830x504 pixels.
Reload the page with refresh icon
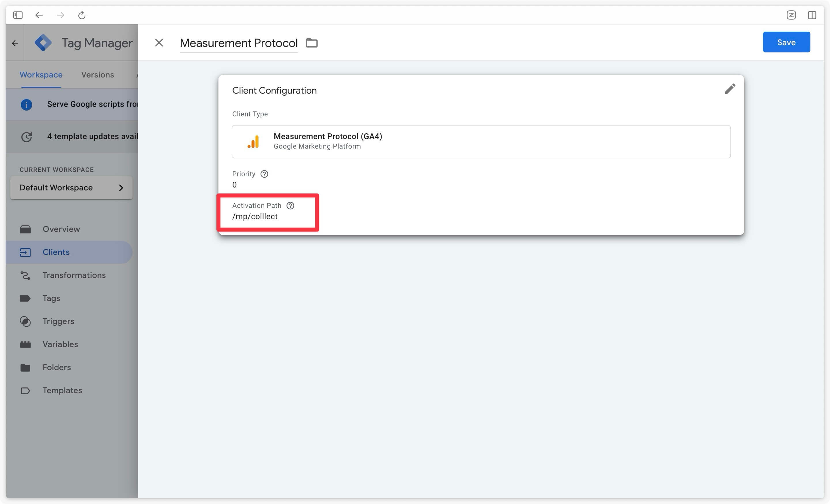pos(82,15)
